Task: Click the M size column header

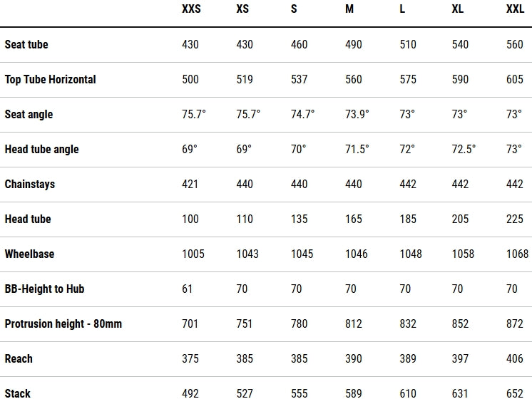Action: tap(349, 9)
